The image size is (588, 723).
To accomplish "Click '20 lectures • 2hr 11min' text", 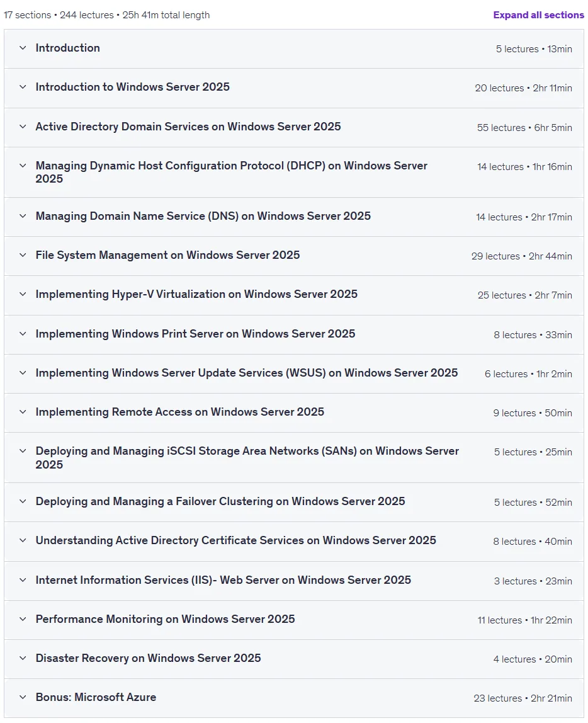I will pos(524,88).
